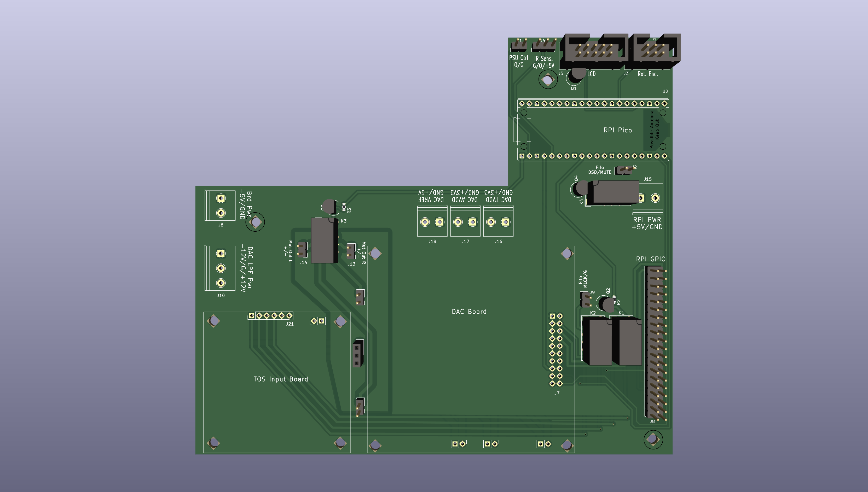
Task: Select the R3 resistor near K3
Action: point(344,207)
